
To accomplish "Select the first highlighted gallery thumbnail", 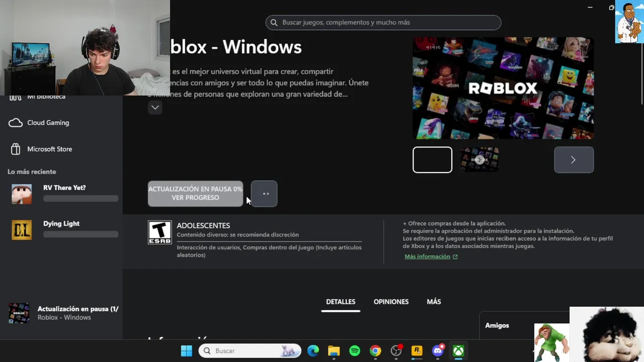I will [x=433, y=160].
